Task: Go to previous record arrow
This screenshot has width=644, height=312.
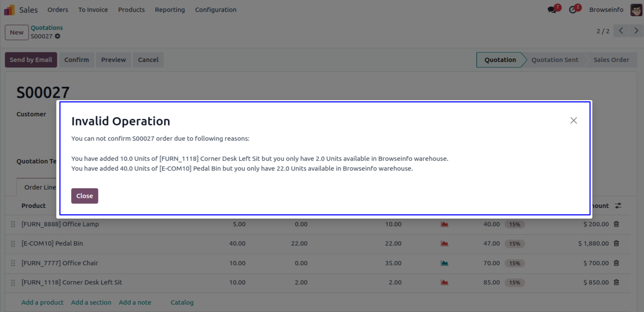Action: coord(621,31)
